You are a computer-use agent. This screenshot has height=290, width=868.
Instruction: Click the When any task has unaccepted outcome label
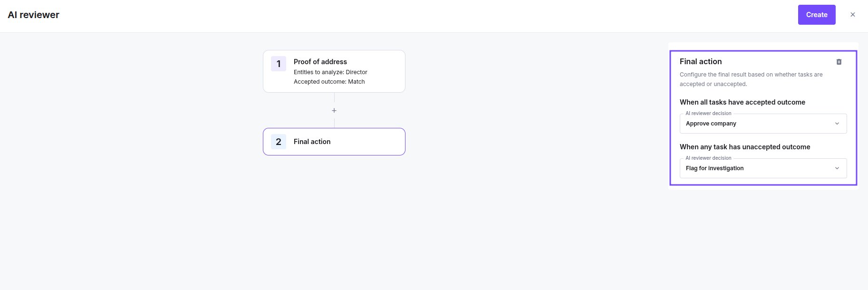tap(745, 147)
